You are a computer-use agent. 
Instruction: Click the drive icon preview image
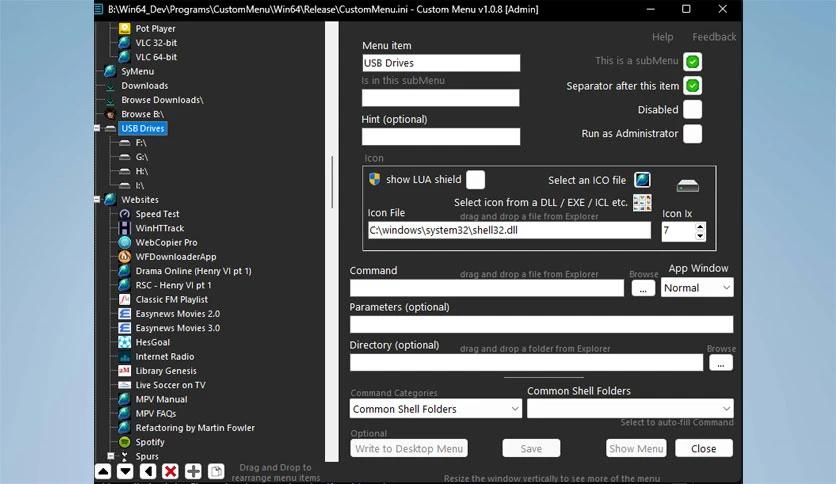click(x=687, y=185)
